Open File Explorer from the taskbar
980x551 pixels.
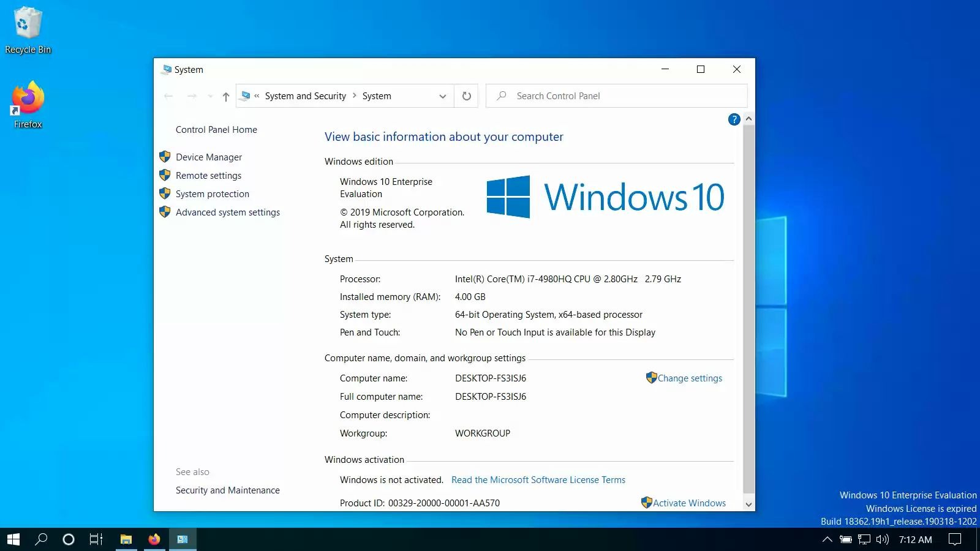click(x=126, y=539)
